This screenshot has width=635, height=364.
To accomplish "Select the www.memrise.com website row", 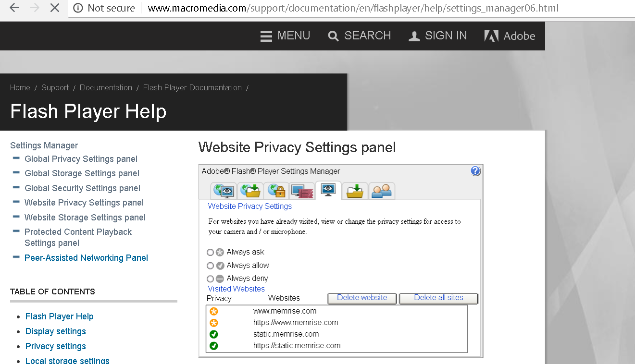I will pos(336,311).
